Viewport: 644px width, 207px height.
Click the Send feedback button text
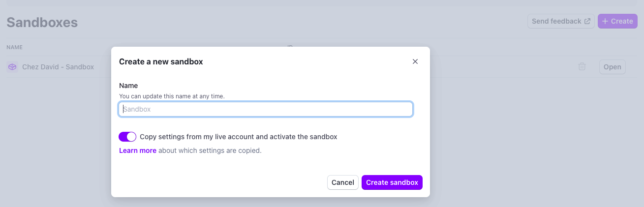coord(556,21)
